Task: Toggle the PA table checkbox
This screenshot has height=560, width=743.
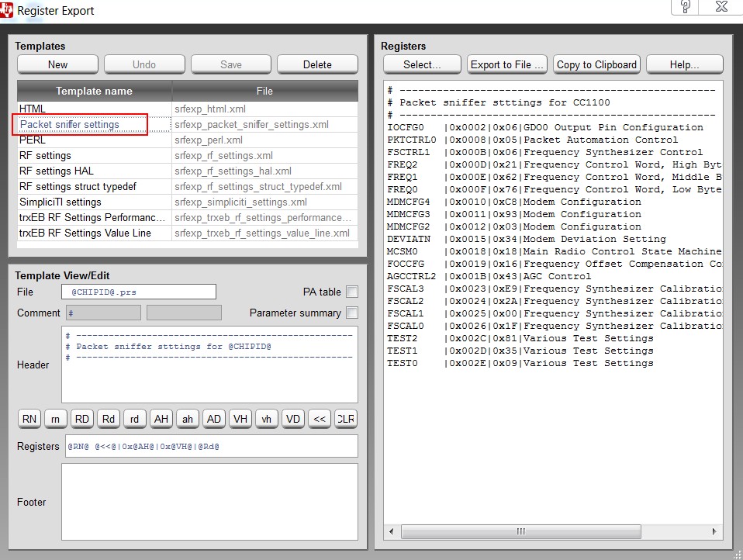Action: (352, 292)
